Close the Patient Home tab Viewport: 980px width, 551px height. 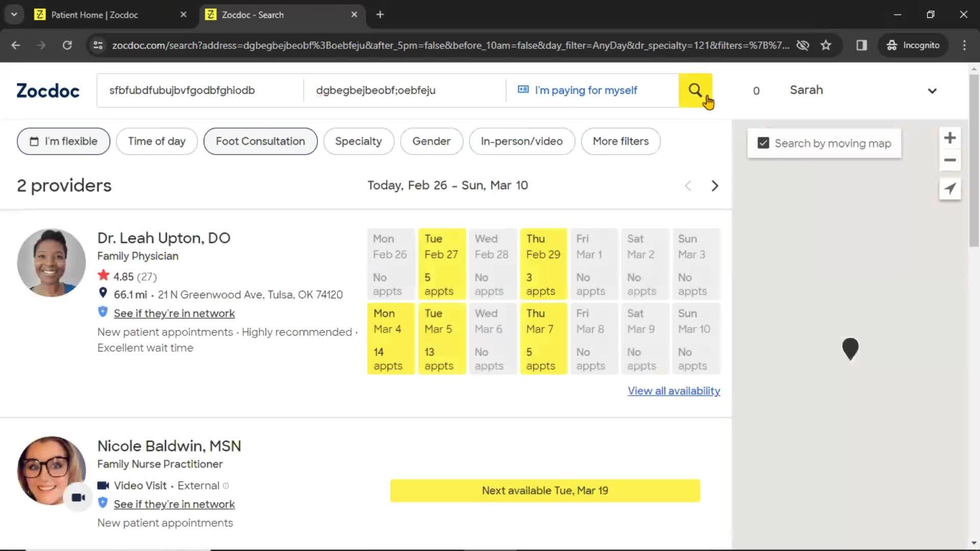183,15
